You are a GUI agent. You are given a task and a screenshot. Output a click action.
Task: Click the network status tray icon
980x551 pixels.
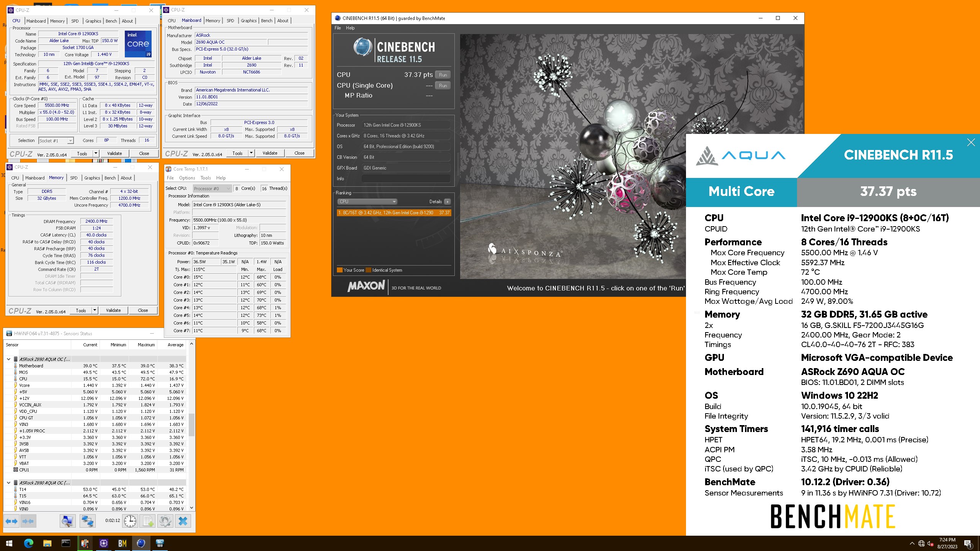click(921, 544)
